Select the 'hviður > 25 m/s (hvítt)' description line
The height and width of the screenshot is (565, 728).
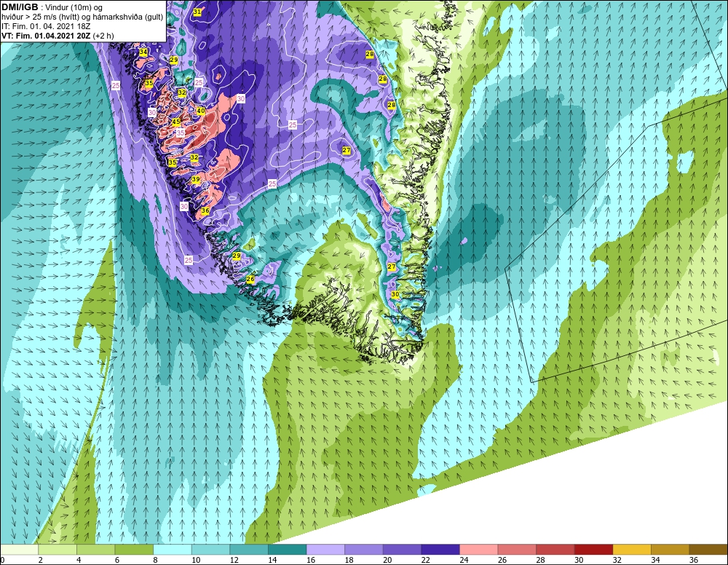click(82, 17)
